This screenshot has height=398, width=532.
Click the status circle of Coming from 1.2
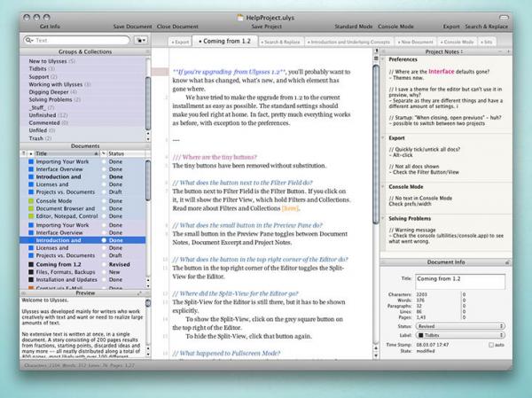(x=104, y=264)
